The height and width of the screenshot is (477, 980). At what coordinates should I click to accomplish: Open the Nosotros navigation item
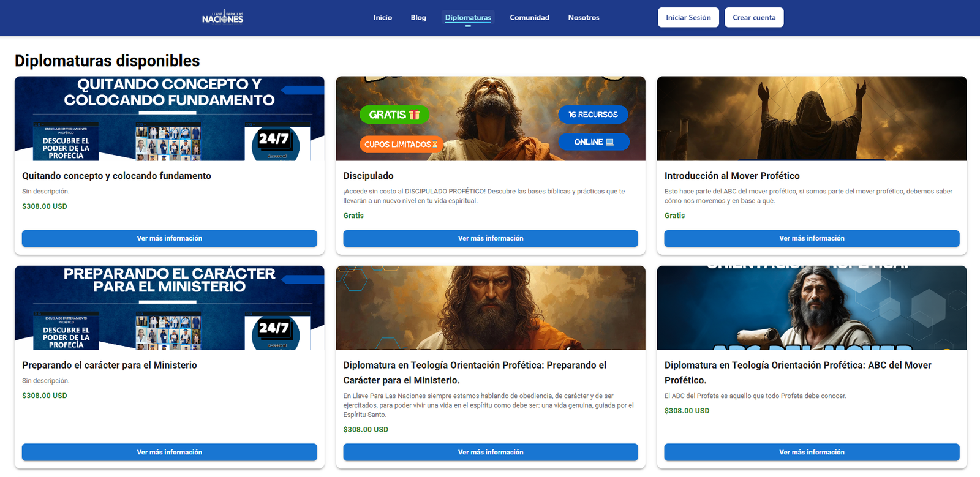[584, 17]
